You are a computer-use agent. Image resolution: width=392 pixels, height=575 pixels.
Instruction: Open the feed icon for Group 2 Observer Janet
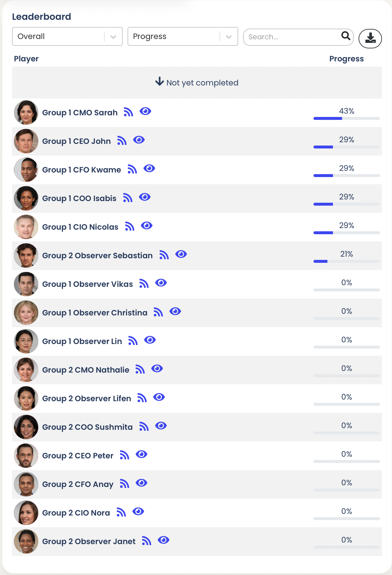coord(147,541)
